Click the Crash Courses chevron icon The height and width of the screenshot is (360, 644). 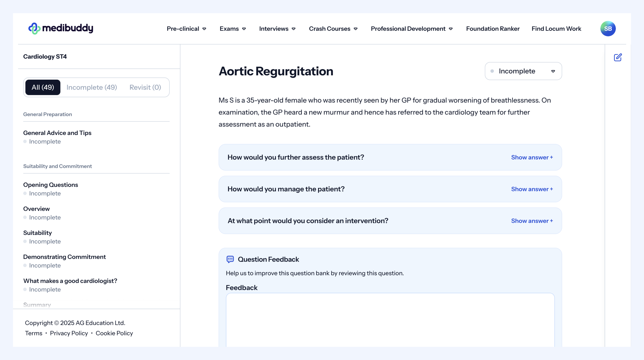tap(356, 29)
